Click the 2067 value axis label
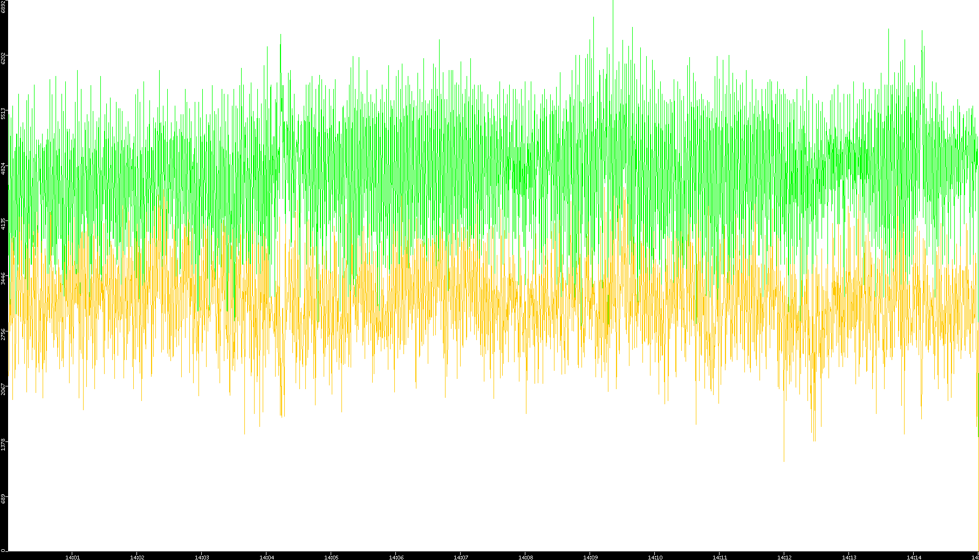This screenshot has height=560, width=979. [x=3, y=389]
